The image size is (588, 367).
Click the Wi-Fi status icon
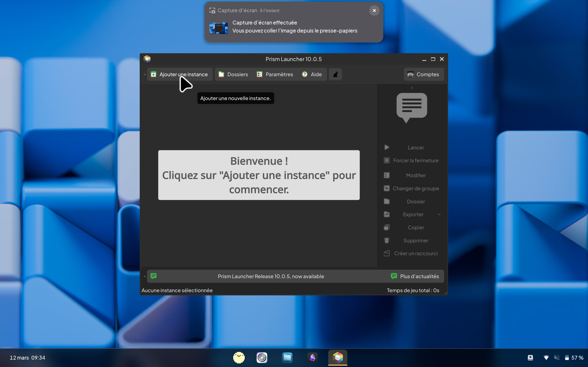point(546,358)
